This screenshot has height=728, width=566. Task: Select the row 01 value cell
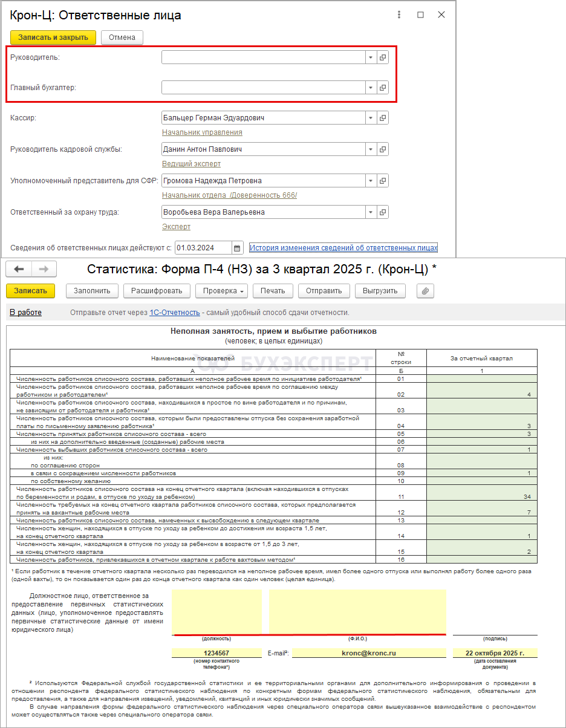point(482,379)
